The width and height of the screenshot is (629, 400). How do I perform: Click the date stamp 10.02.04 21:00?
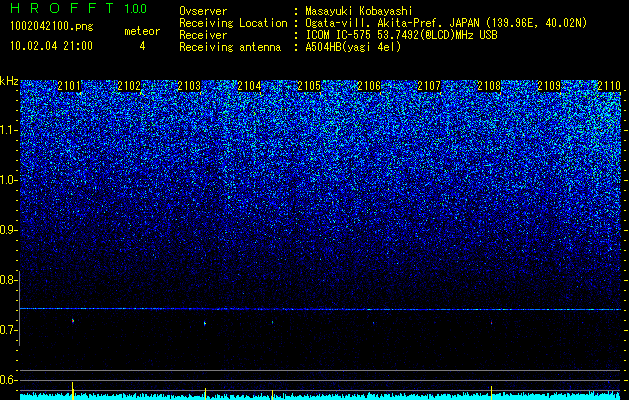pos(51,45)
